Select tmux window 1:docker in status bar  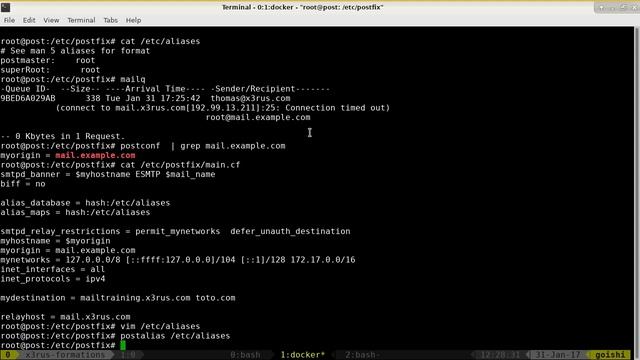pyautogui.click(x=302, y=355)
